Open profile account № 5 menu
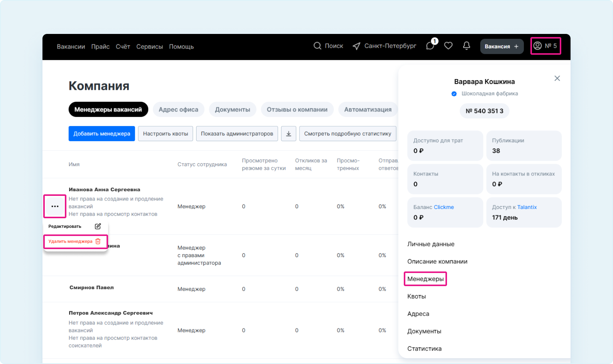The image size is (613, 364). 545,46
